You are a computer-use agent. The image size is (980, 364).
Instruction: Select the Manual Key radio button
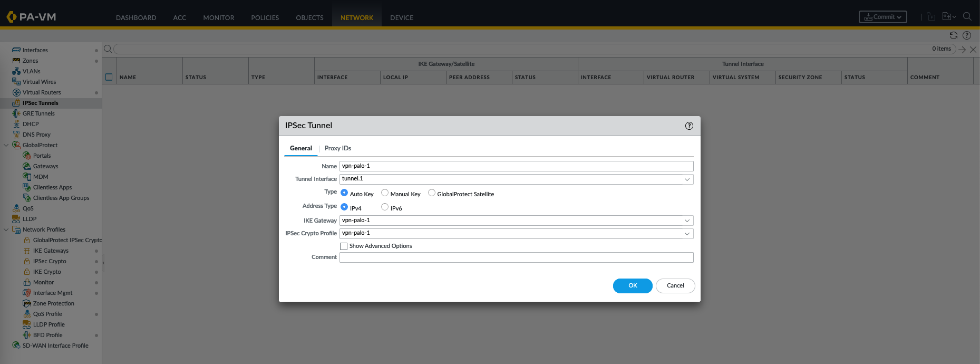coord(385,193)
